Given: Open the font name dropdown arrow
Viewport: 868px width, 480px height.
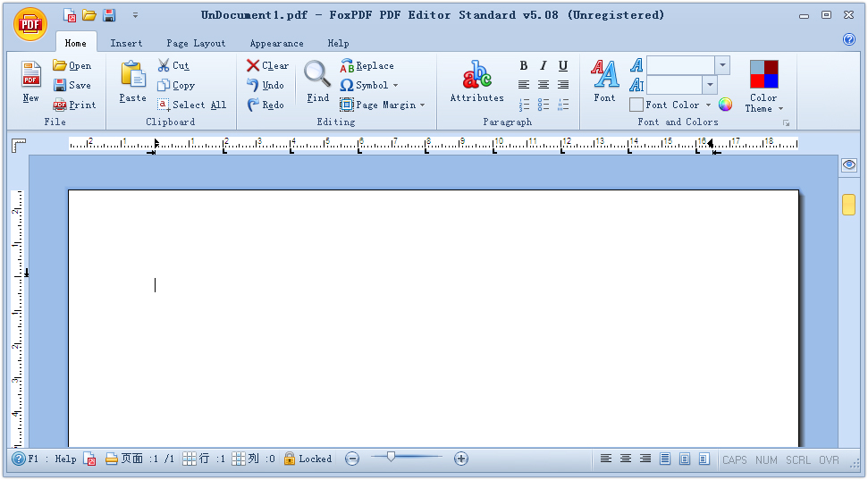Looking at the screenshot, I should [722, 65].
